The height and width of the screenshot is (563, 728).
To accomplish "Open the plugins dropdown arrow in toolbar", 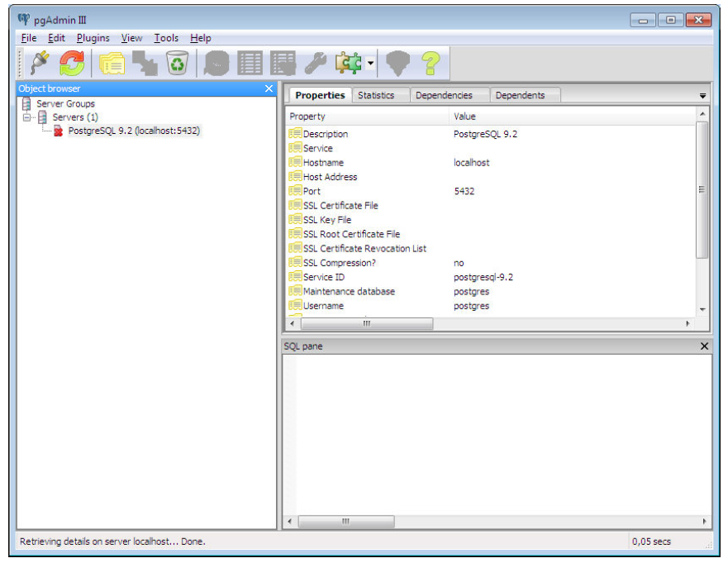I will coord(370,63).
